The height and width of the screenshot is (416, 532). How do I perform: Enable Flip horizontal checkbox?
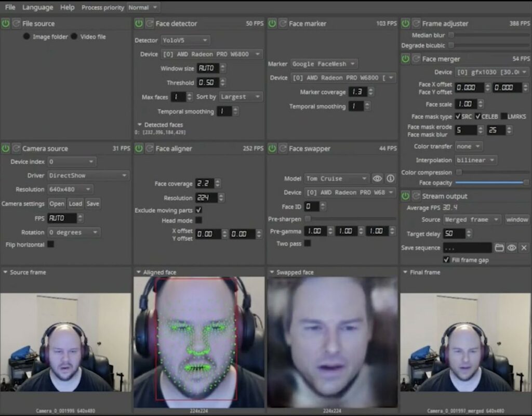point(50,244)
